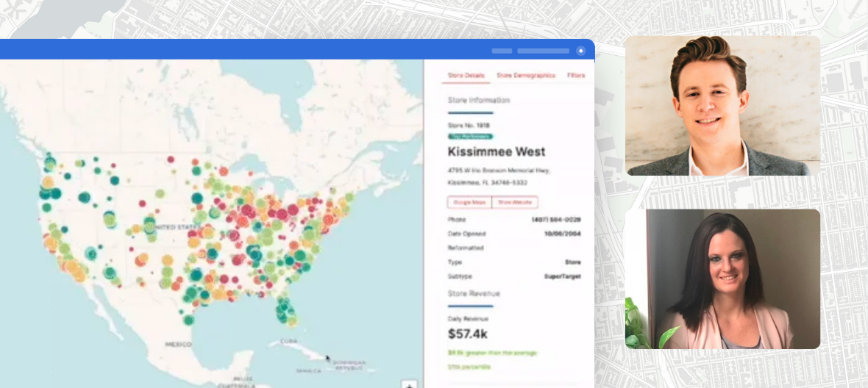Select the Kissimmee West store name

[x=497, y=151]
